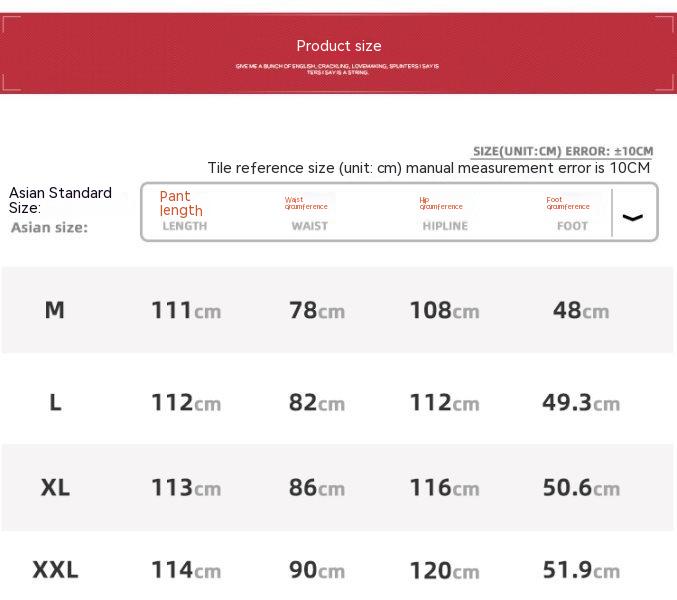Expand the chevron arrow in size header

633,217
